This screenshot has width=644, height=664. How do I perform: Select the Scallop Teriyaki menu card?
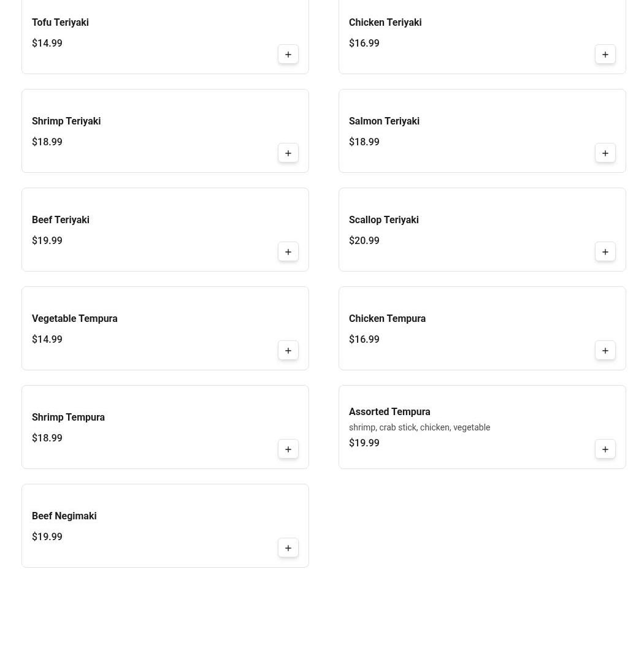(482, 229)
